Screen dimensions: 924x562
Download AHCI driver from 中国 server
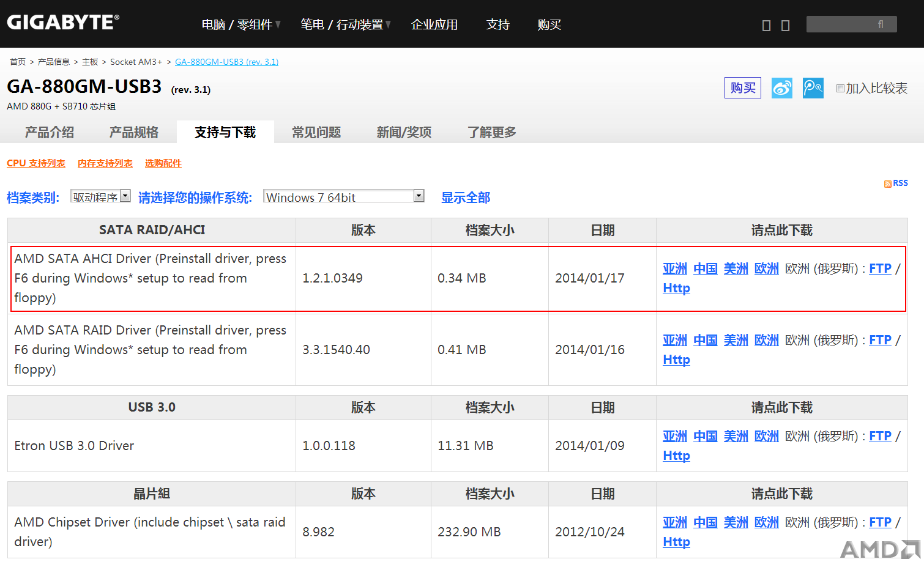point(706,268)
